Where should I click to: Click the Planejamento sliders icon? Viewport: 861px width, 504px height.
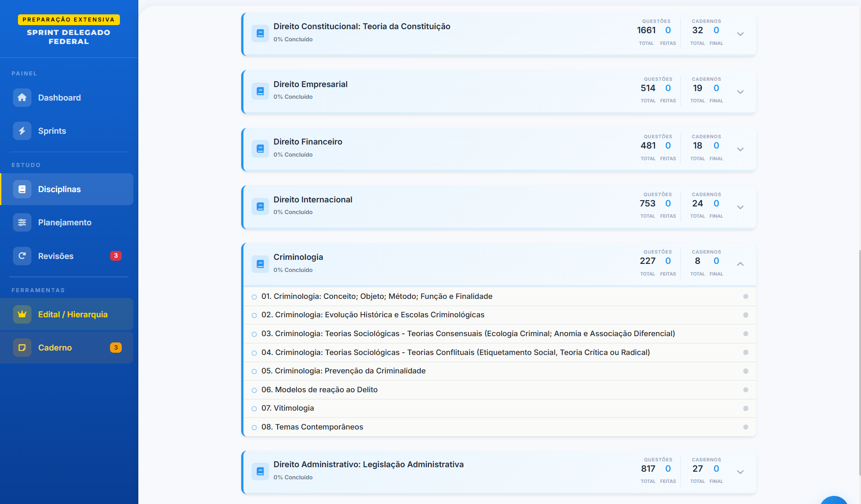(x=22, y=222)
